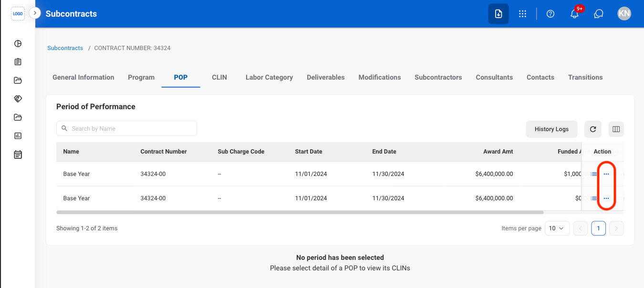Screen dimensions: 644x288
Task: Go to the previous page arrow
Action: (581, 228)
